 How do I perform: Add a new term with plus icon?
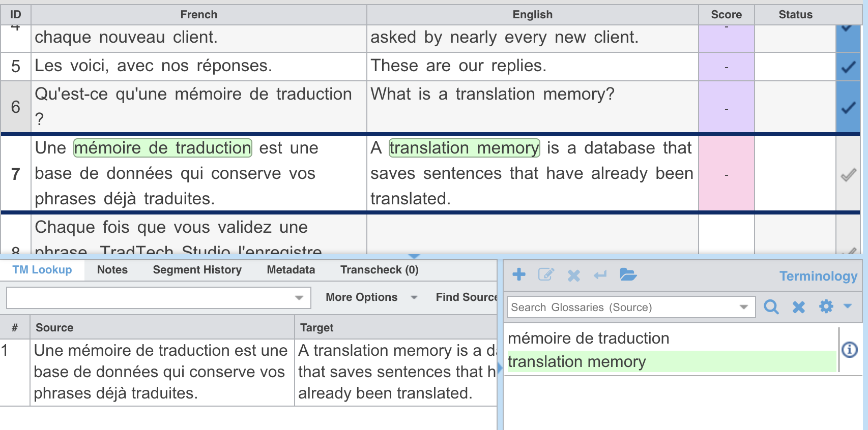click(x=519, y=275)
